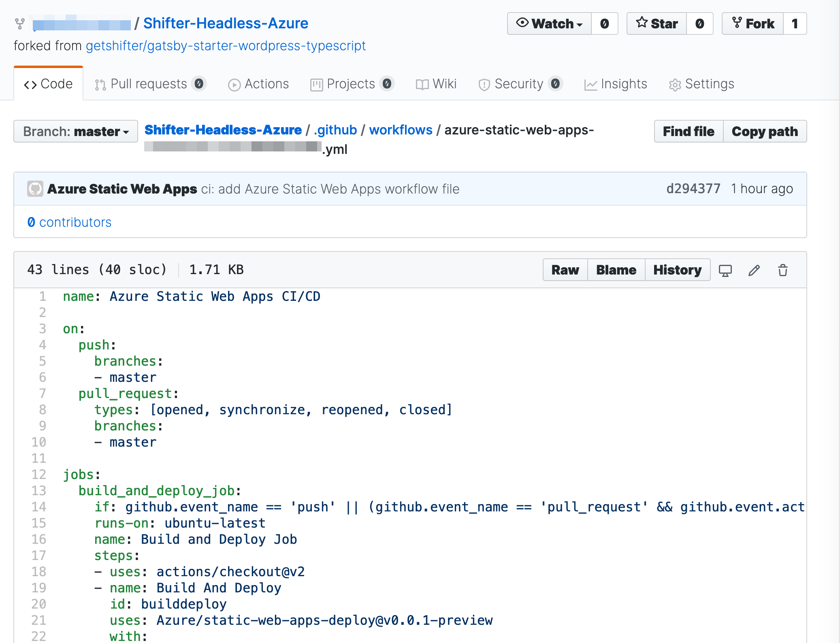The image size is (840, 643).
Task: View the 0 contributors list
Action: click(69, 222)
